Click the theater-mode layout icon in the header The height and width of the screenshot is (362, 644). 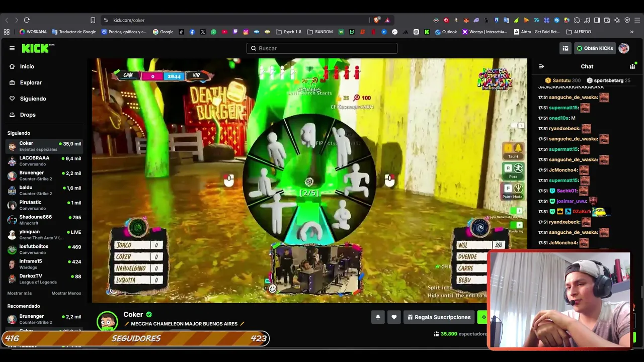(566, 48)
